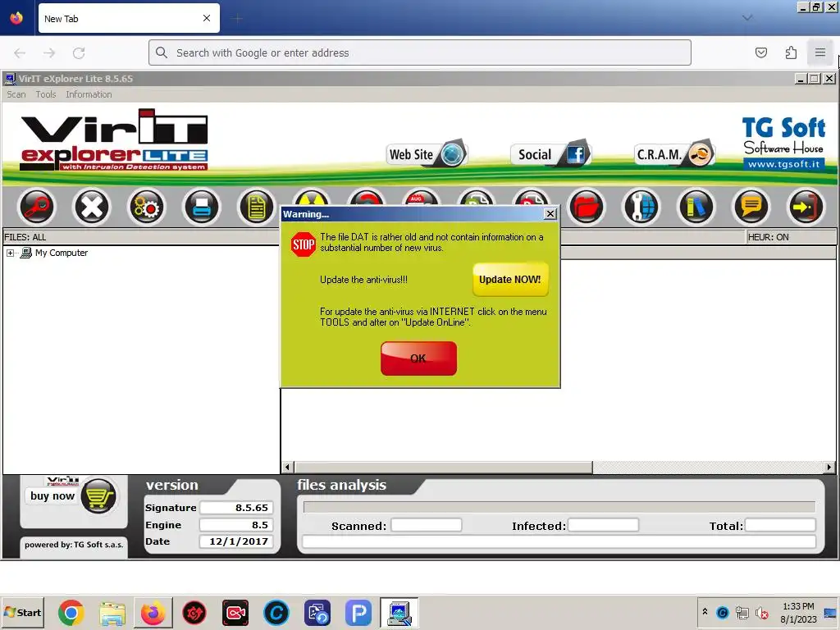Image resolution: width=840 pixels, height=630 pixels.
Task: Click the Pocket save icon
Action: (x=761, y=52)
